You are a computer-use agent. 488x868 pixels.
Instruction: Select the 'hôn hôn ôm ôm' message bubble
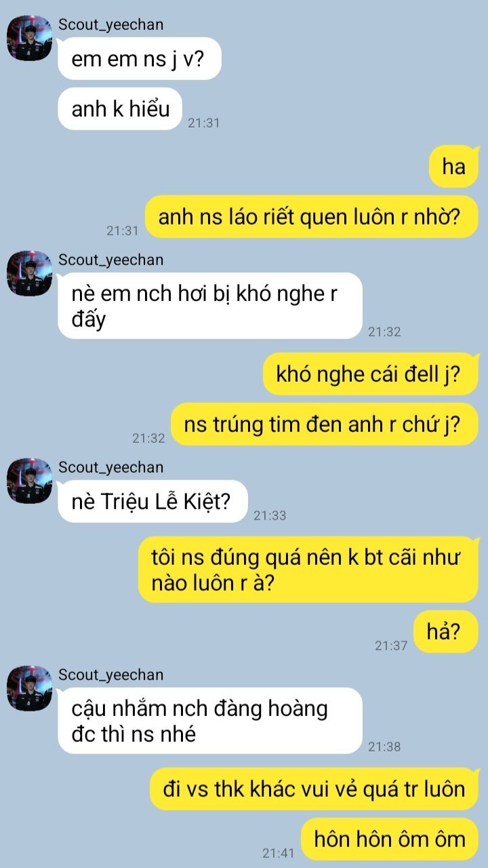click(390, 840)
